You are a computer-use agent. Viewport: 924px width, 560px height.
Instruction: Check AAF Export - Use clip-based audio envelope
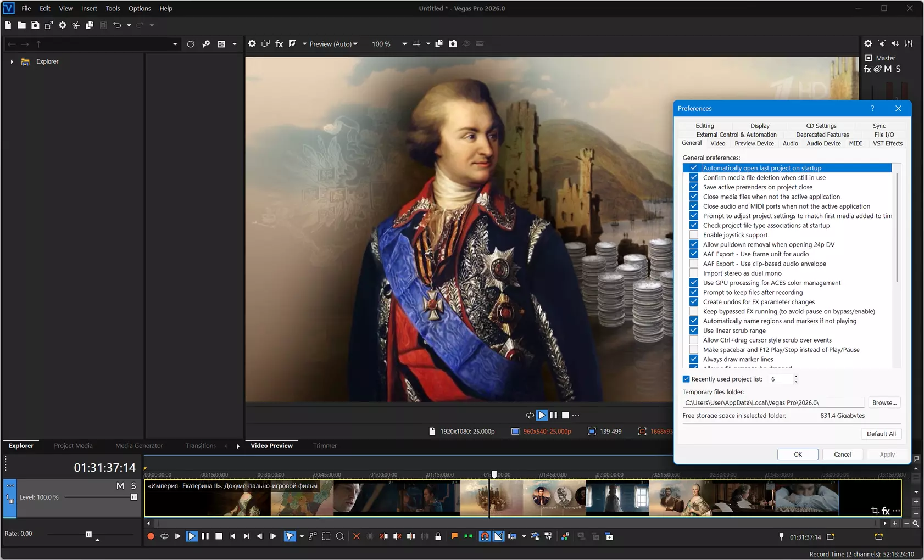[694, 264]
